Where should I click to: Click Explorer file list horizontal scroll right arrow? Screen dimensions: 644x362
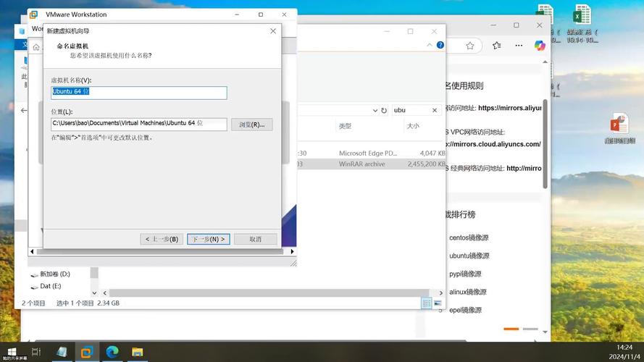pyautogui.click(x=441, y=292)
